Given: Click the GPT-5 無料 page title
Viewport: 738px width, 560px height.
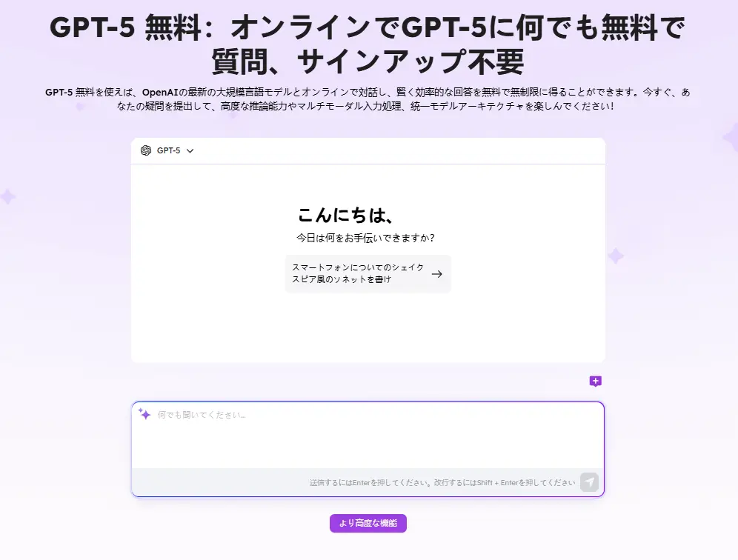Looking at the screenshot, I should tap(368, 41).
